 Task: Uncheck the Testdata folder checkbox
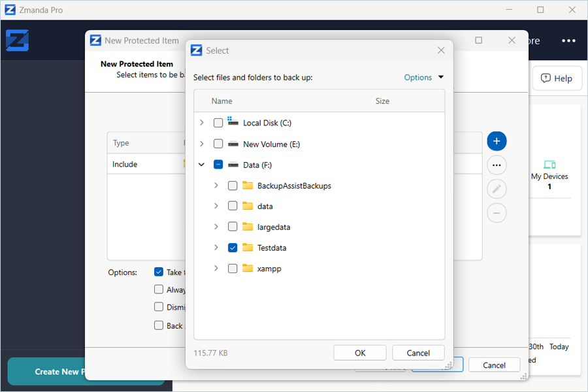[x=233, y=248]
